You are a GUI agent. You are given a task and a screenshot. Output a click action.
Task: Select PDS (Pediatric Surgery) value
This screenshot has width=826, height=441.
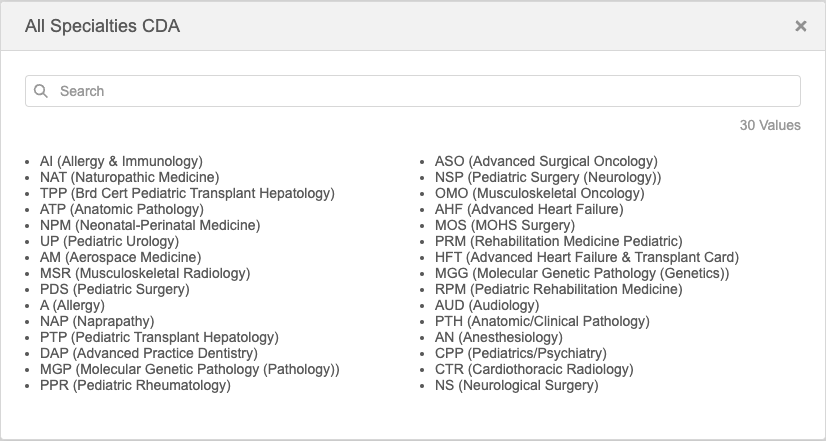[x=114, y=289]
